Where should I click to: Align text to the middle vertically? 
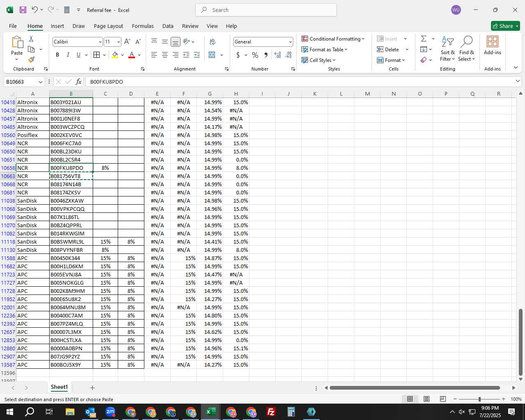(x=165, y=41)
